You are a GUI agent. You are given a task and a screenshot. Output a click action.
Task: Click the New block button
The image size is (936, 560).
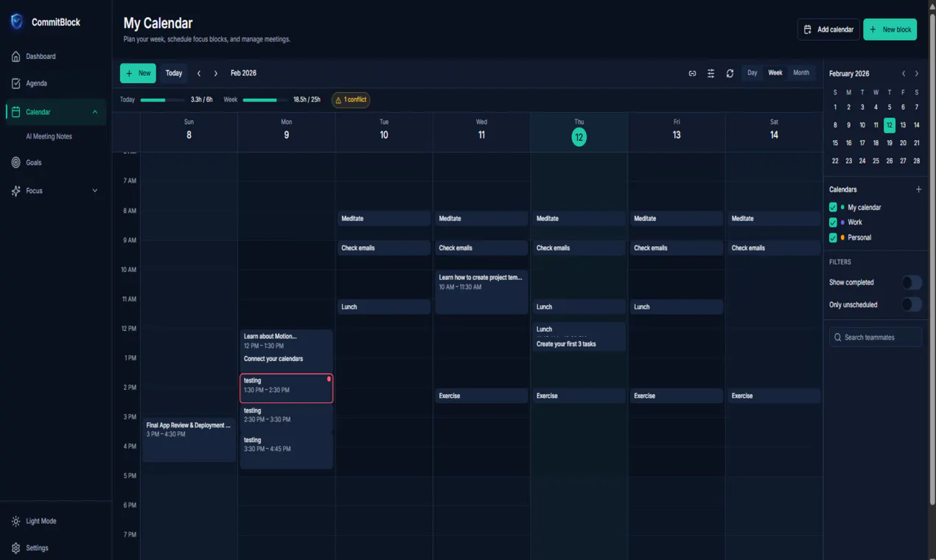click(890, 29)
